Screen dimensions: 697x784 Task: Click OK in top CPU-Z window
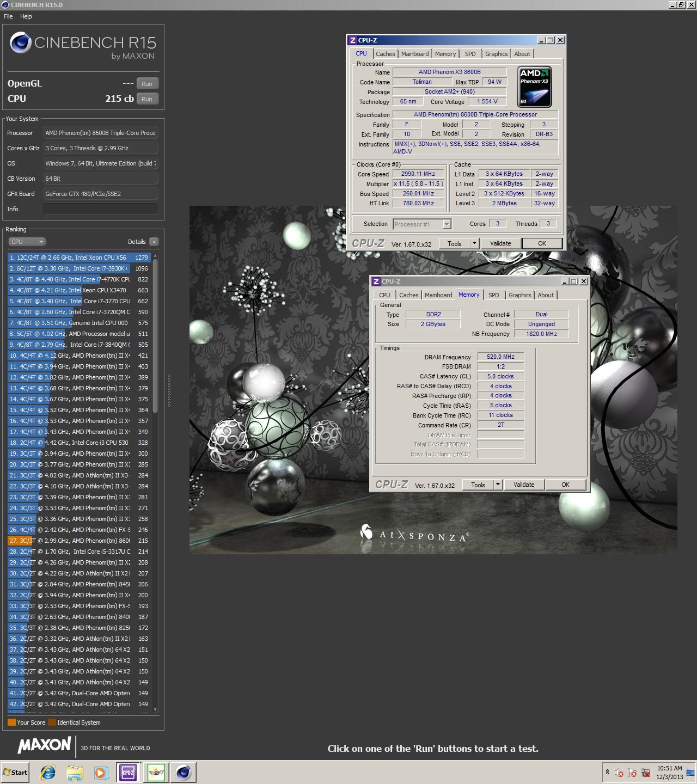tap(542, 243)
